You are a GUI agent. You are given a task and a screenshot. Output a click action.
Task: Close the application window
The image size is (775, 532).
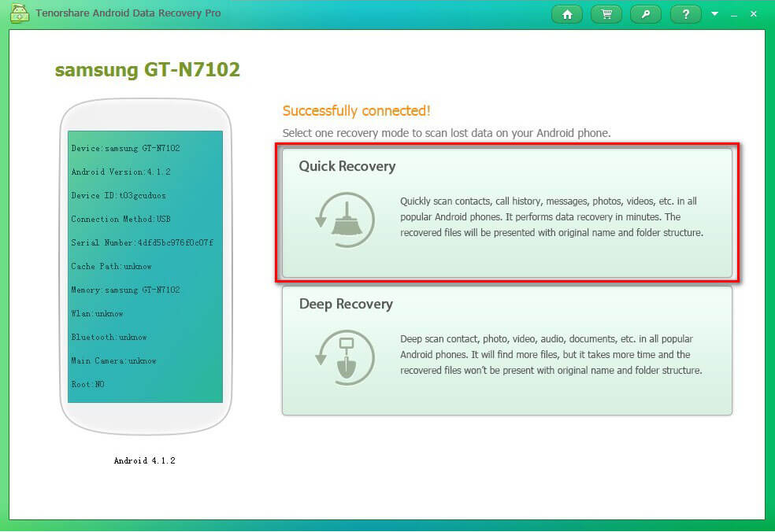[753, 14]
